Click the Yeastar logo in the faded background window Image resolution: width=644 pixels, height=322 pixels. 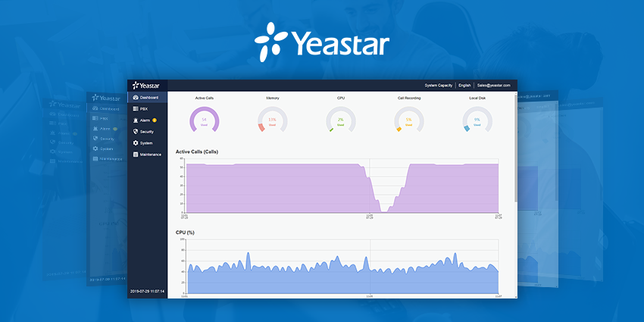(x=106, y=98)
